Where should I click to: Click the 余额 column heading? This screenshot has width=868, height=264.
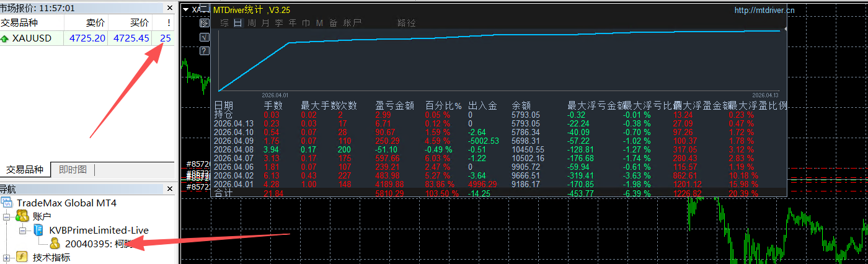(x=521, y=106)
